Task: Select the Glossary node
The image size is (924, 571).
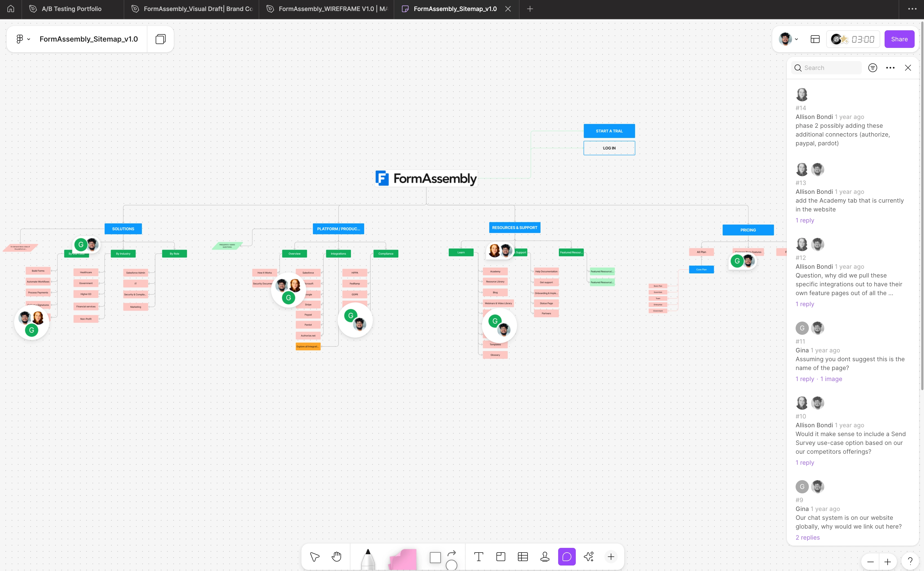Action: pyautogui.click(x=495, y=355)
